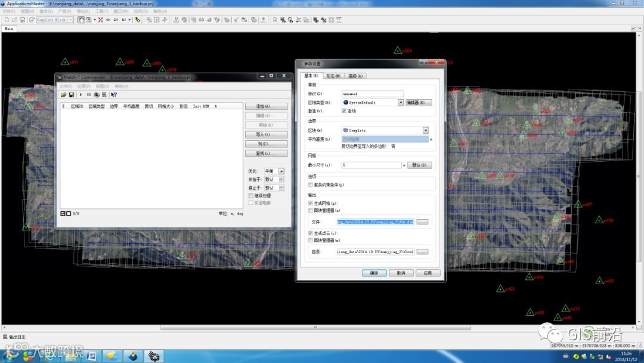Click the save disk icon in Match-T Commander
Image resolution: width=644 pixels, height=363 pixels.
click(x=71, y=94)
